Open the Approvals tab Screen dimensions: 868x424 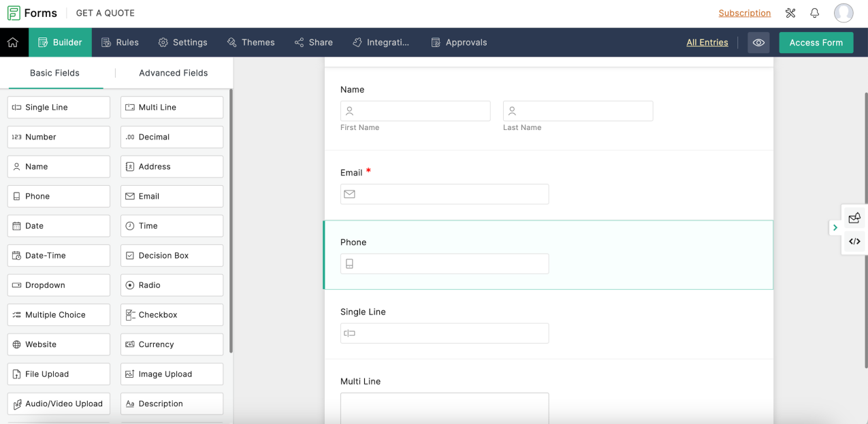[x=460, y=42]
